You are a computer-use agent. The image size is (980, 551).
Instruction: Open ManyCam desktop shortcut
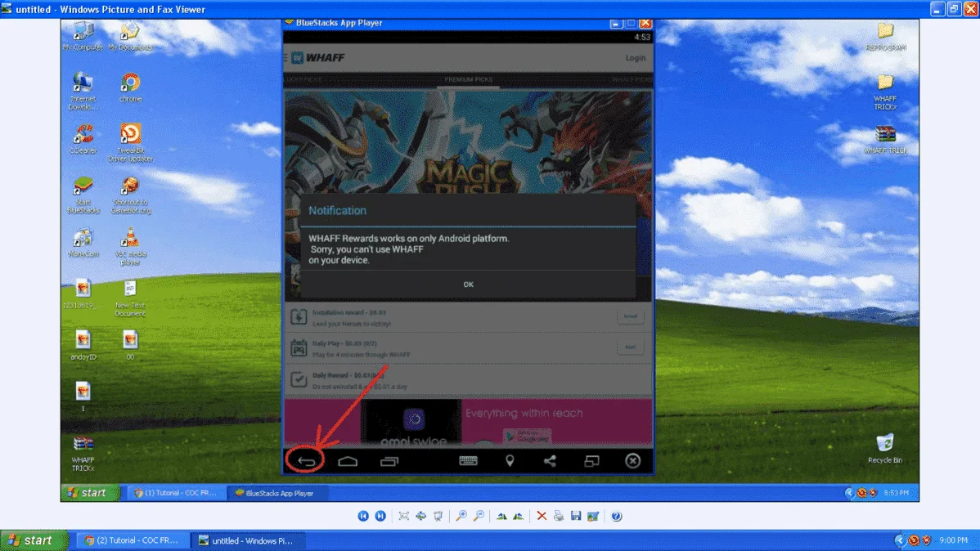click(x=83, y=243)
